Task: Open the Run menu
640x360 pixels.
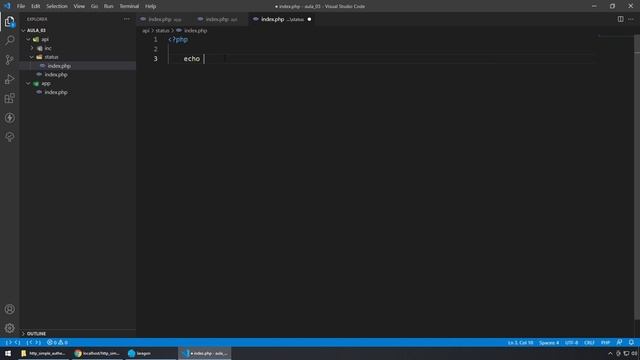Action: (109, 6)
